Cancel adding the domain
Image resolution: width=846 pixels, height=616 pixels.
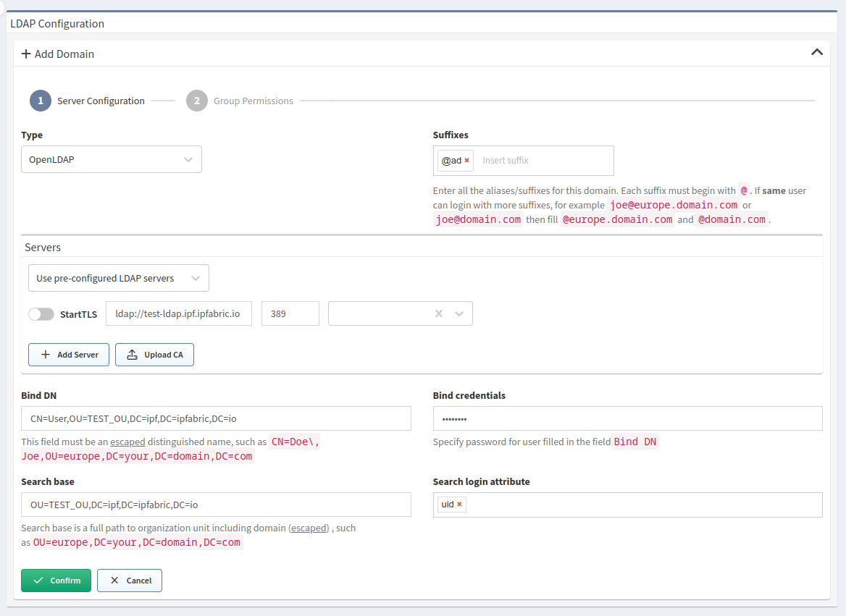[x=130, y=581]
